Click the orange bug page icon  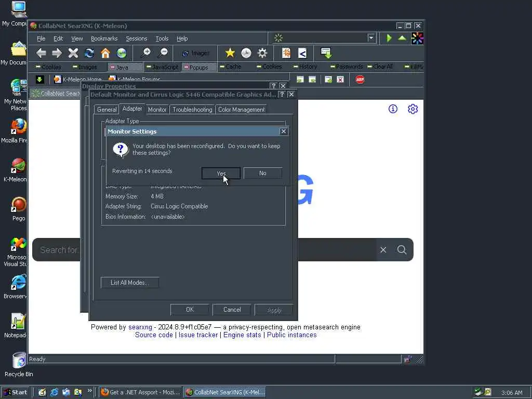[286, 52]
